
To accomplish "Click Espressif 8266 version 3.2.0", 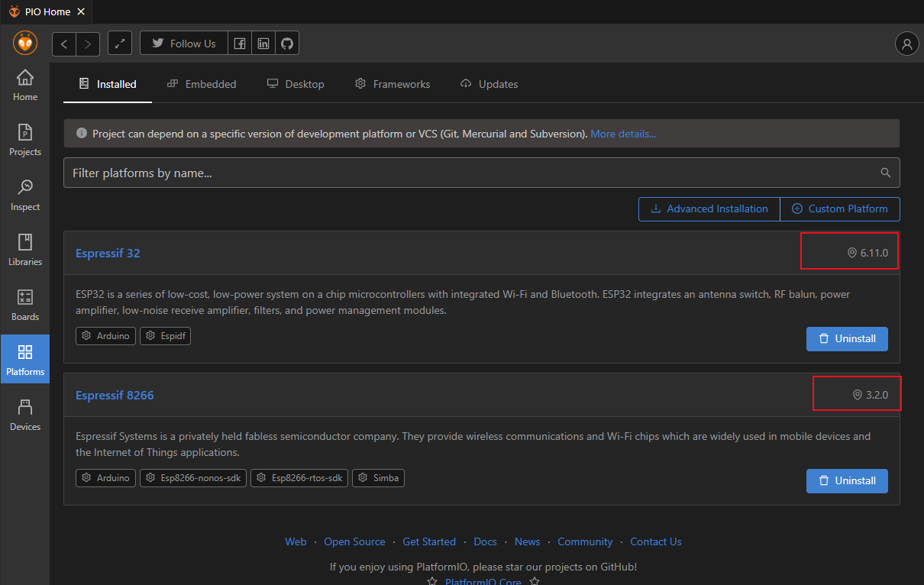I will pyautogui.click(x=871, y=395).
